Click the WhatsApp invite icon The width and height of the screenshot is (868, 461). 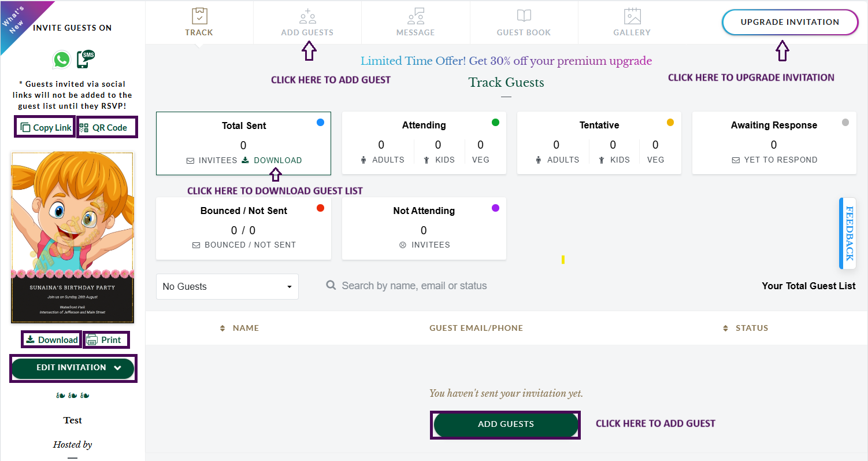61,60
